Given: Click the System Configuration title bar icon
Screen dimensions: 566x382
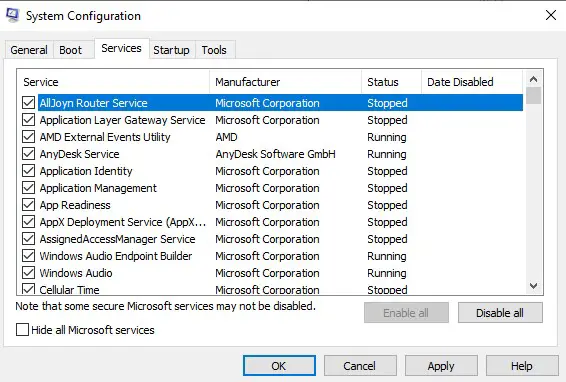Looking at the screenshot, I should [13, 16].
